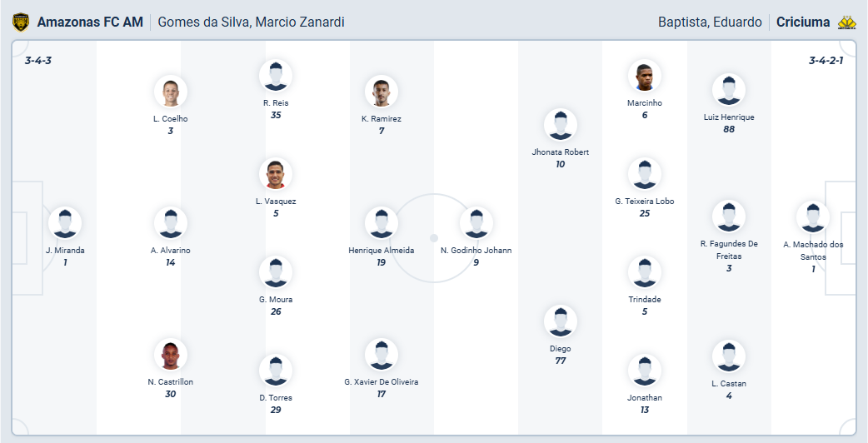Click coach name Baptista, Eduardo

(x=710, y=22)
